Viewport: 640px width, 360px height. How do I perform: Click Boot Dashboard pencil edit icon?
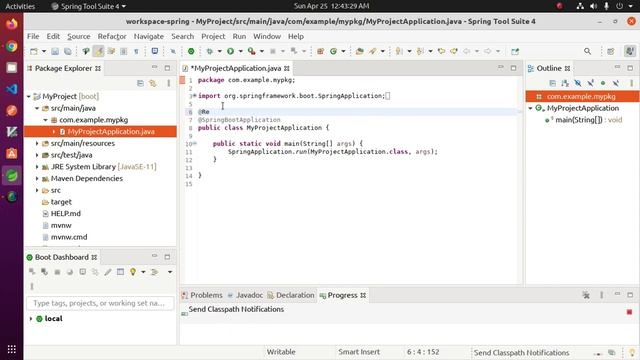108,272
